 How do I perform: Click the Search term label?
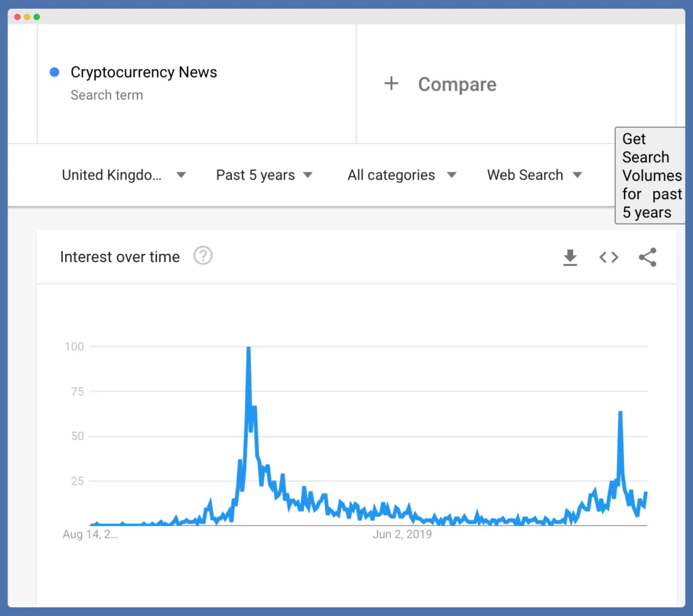click(x=107, y=95)
